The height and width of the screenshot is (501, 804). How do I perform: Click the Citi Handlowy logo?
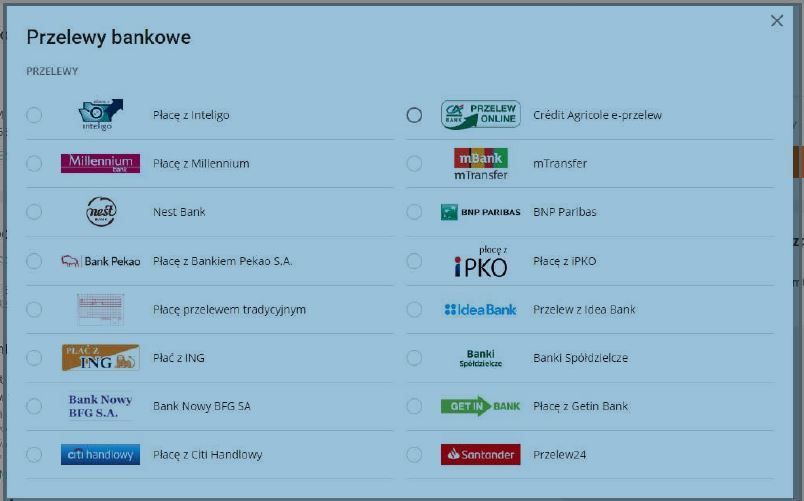[x=100, y=455]
